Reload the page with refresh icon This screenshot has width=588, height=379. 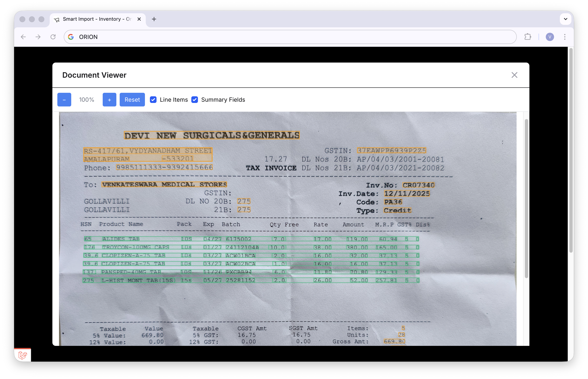pyautogui.click(x=53, y=37)
